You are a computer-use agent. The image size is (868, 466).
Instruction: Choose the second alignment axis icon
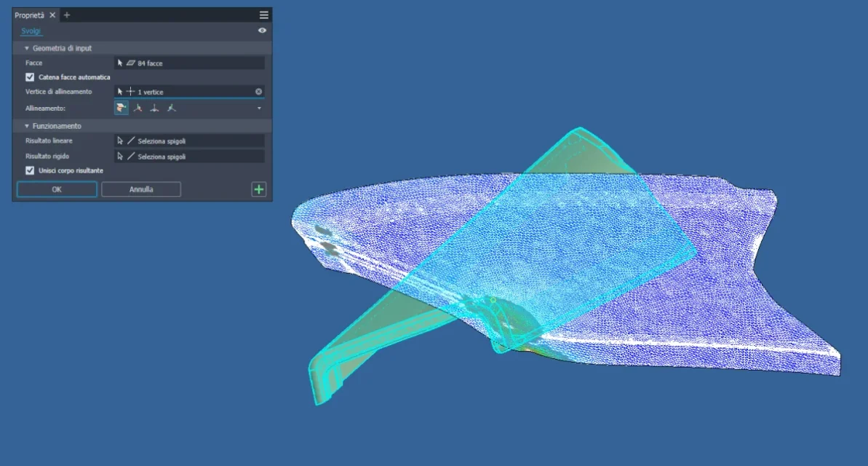point(138,108)
